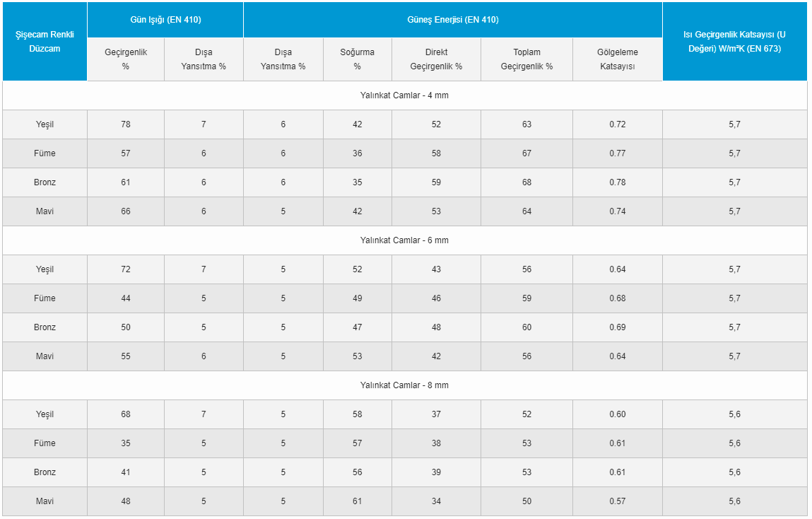Select the cell showing 0.57
812x519 pixels.
click(x=618, y=501)
